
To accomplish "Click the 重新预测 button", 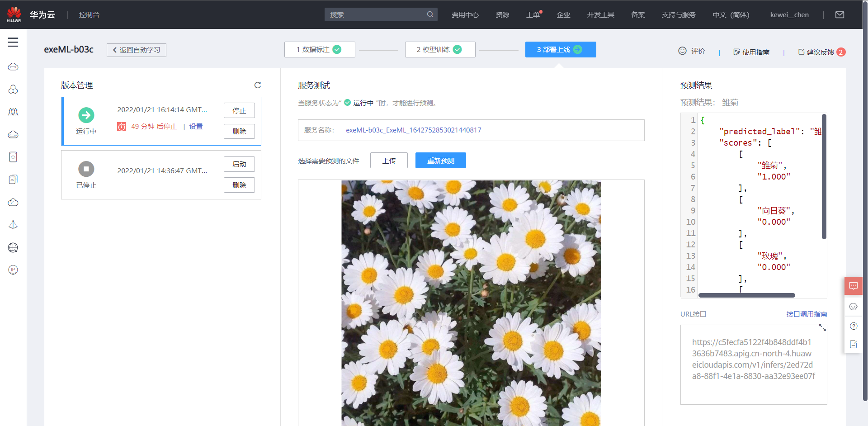I will tap(440, 160).
